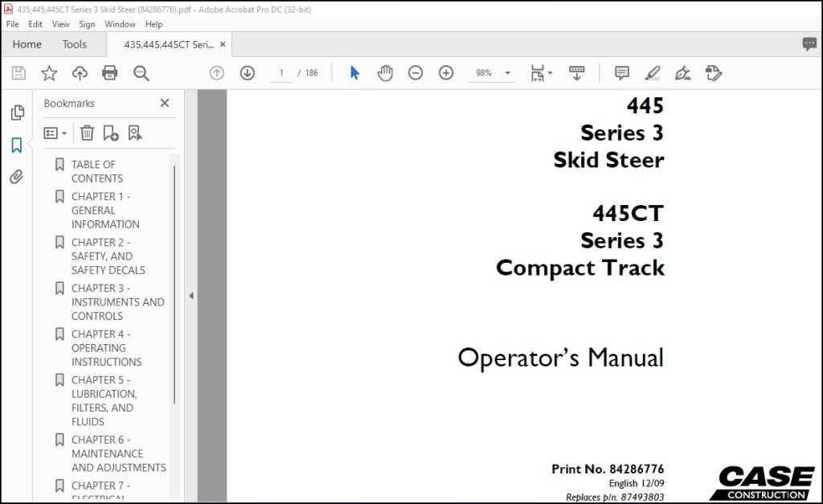This screenshot has width=823, height=504.
Task: Go to previous page arrow
Action: pos(217,73)
